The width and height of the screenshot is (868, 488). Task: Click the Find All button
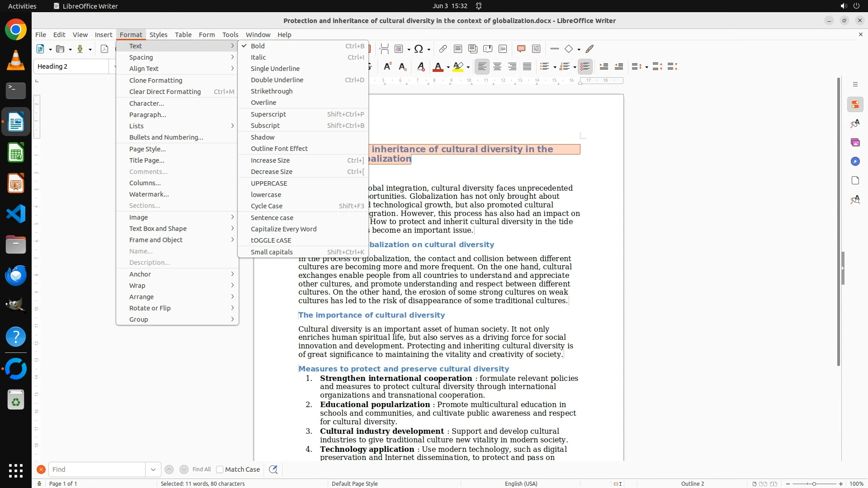click(x=201, y=469)
